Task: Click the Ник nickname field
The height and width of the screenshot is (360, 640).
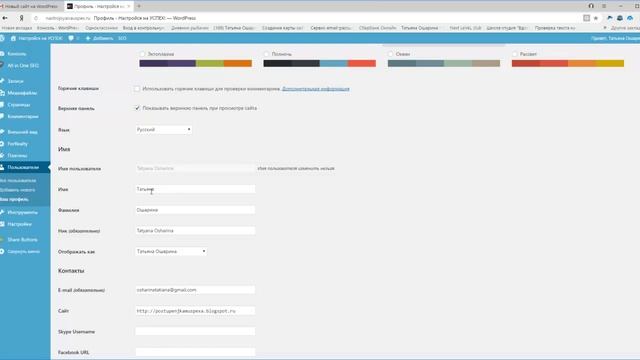Action: click(195, 231)
